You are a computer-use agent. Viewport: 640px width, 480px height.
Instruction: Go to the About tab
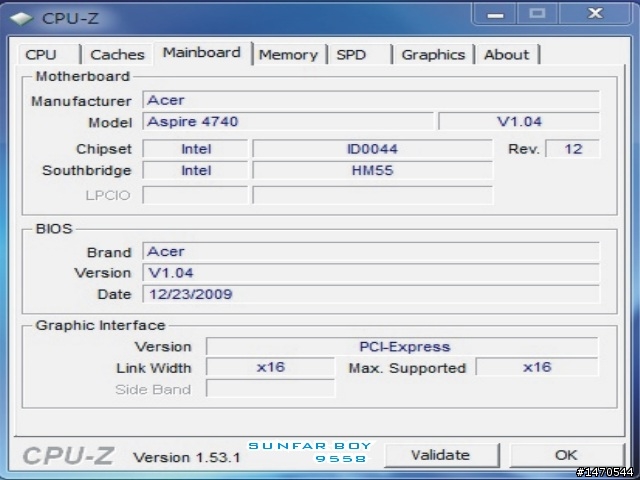507,54
